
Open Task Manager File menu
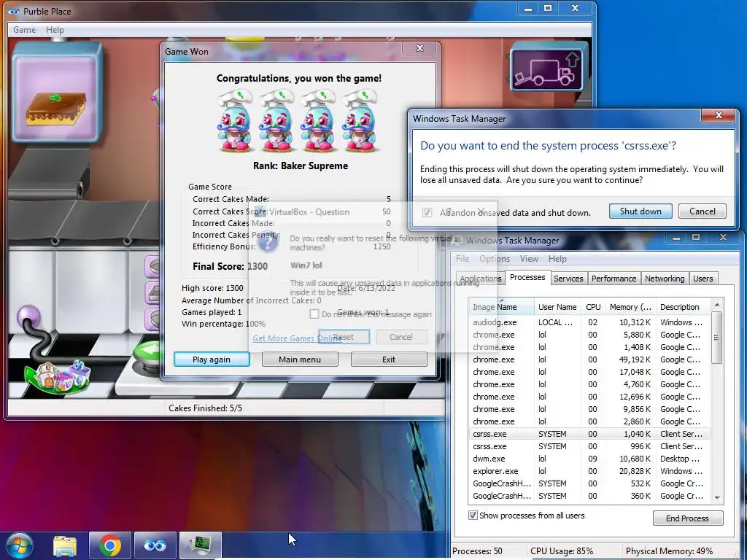(x=462, y=259)
